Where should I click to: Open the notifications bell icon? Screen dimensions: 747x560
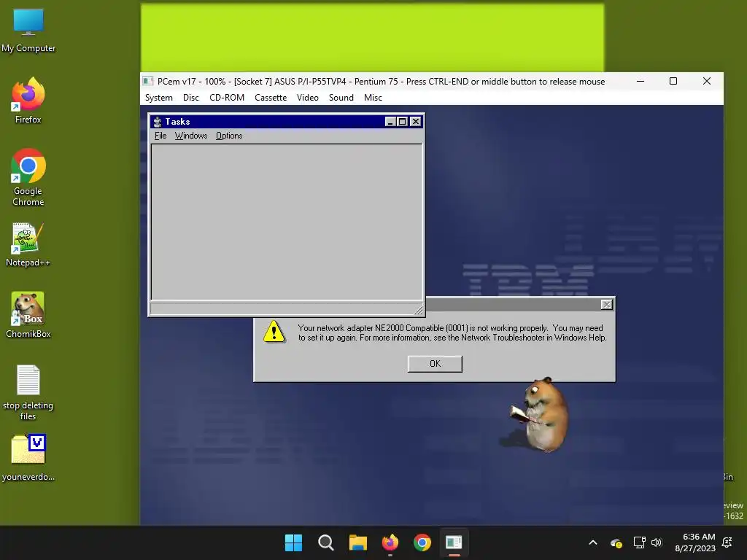point(727,542)
